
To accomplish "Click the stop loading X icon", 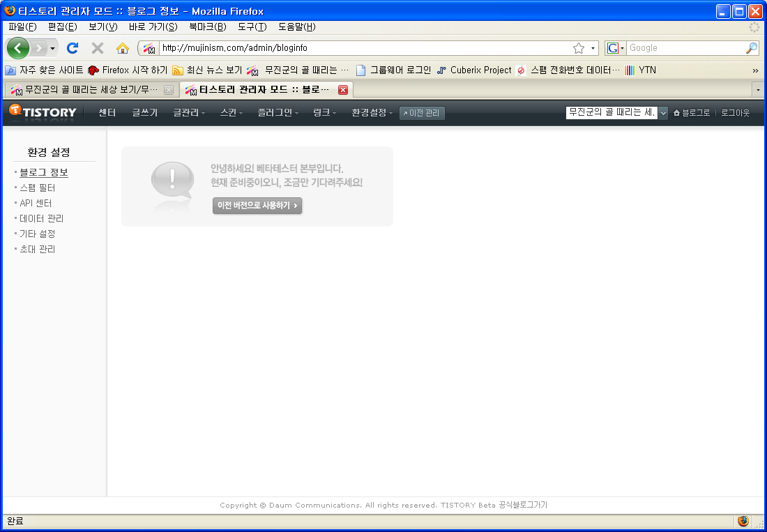I will (98, 48).
